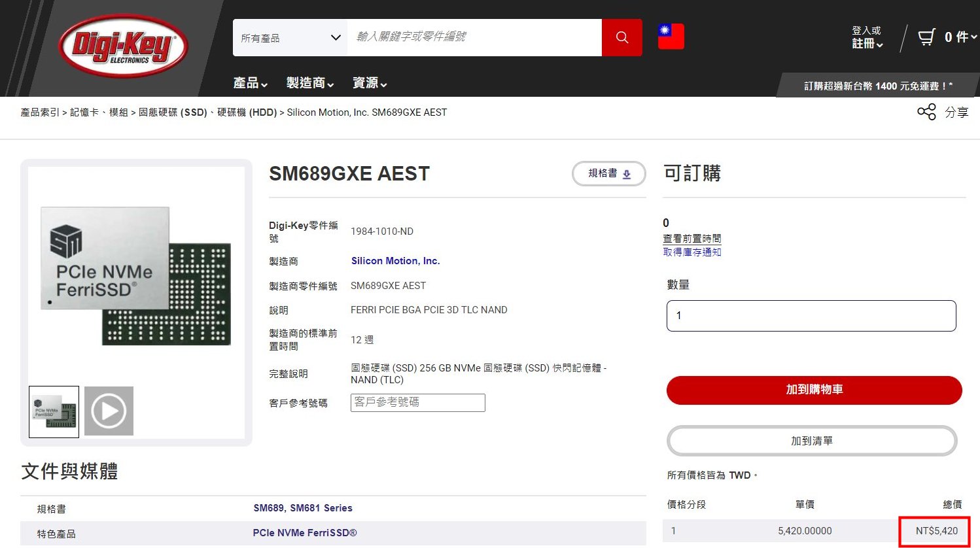Viewport: 980px width, 548px height.
Task: Open the 製造商 menu
Action: pyautogui.click(x=310, y=83)
